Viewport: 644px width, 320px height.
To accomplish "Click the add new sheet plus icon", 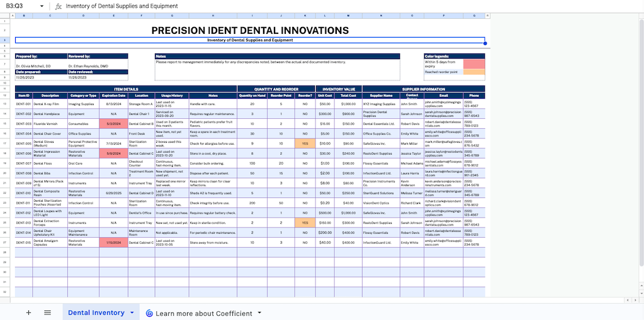I will pyautogui.click(x=28, y=312).
